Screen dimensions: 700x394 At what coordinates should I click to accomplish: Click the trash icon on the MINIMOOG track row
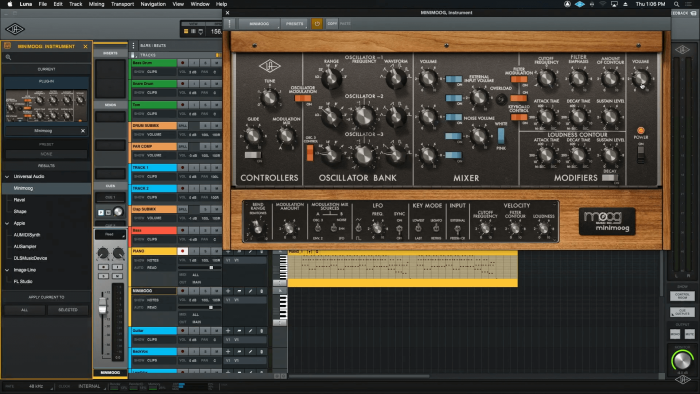[262, 291]
